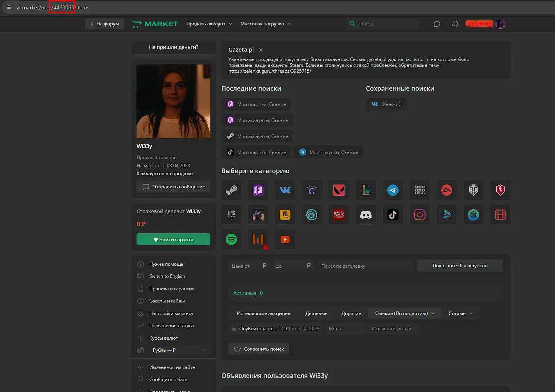Open the WoT Blitz shield category

click(x=500, y=190)
